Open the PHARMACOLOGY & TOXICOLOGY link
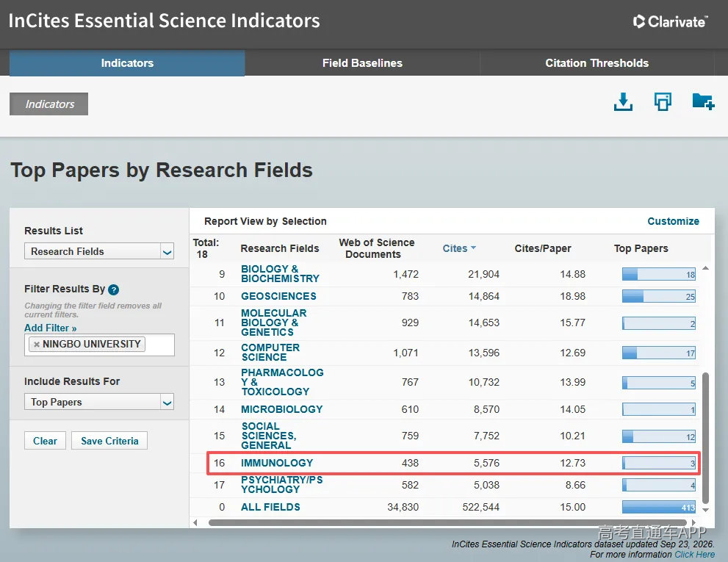This screenshot has width=728, height=562. 282,382
